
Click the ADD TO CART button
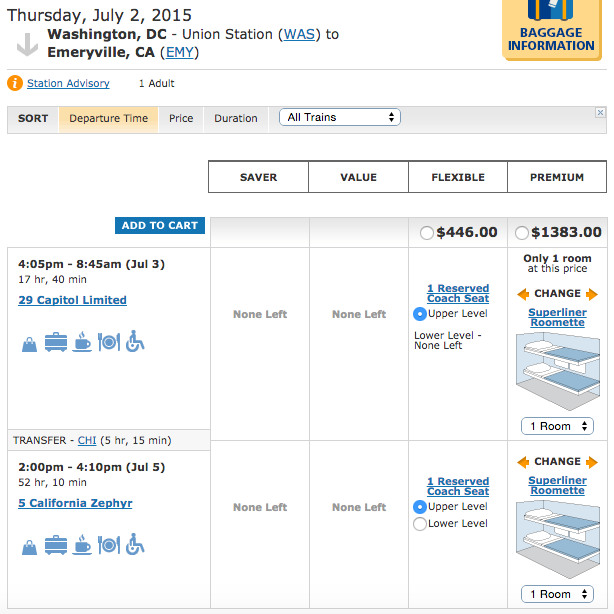[160, 226]
